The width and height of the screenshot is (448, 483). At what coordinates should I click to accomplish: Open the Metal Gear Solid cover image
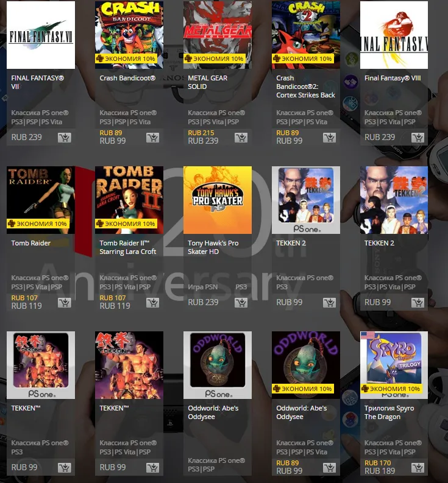coord(218,35)
